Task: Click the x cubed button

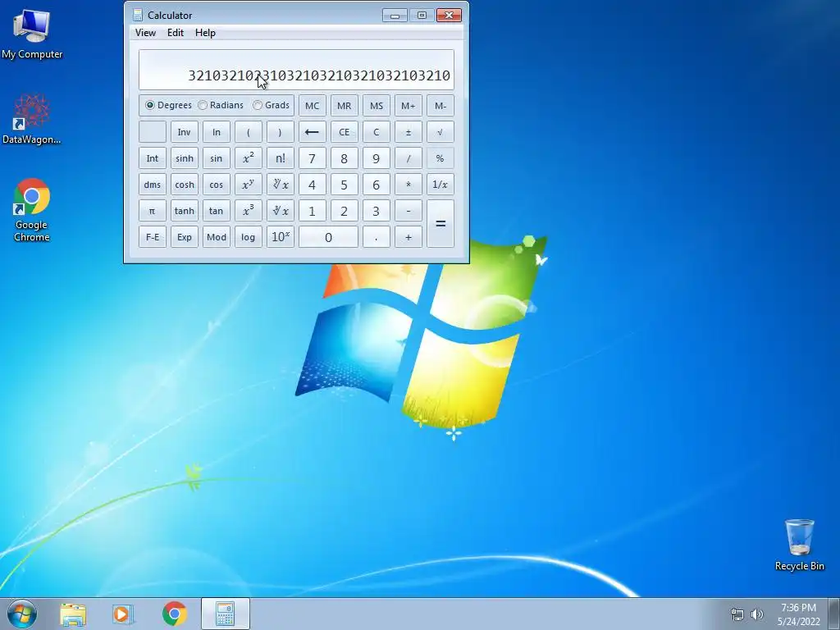Action: click(248, 211)
